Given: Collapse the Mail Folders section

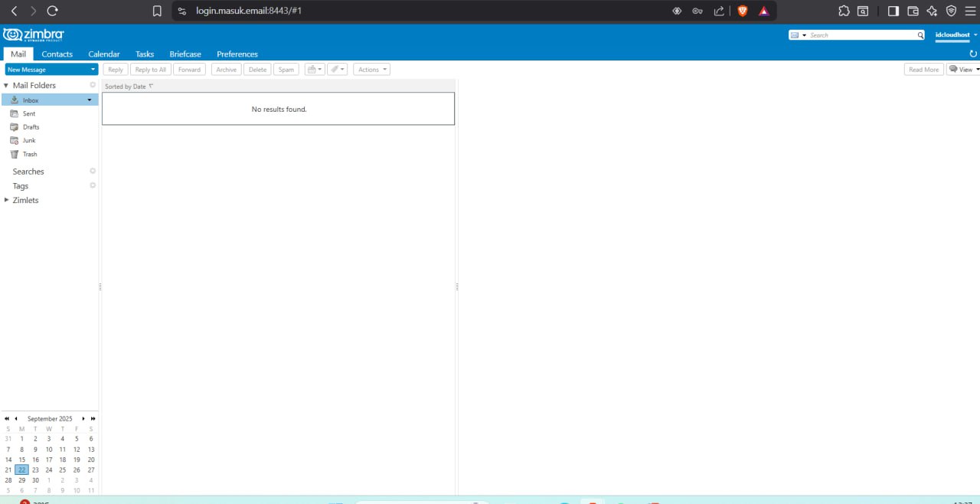Looking at the screenshot, I should point(6,86).
